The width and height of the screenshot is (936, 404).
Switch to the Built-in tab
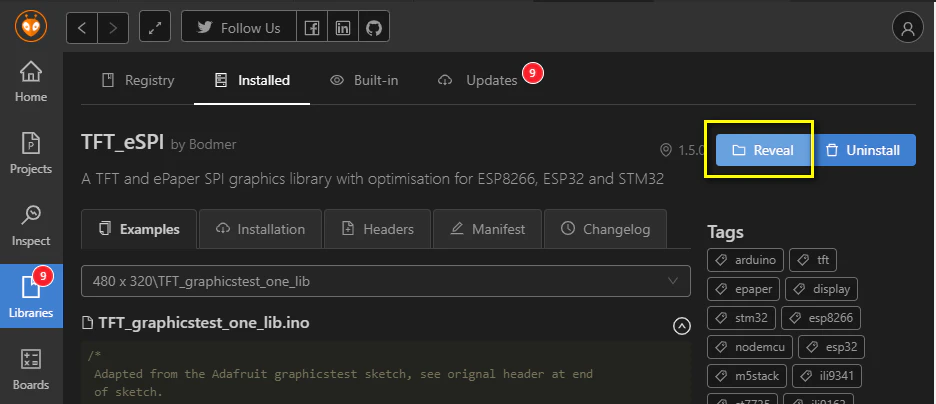[x=364, y=80]
